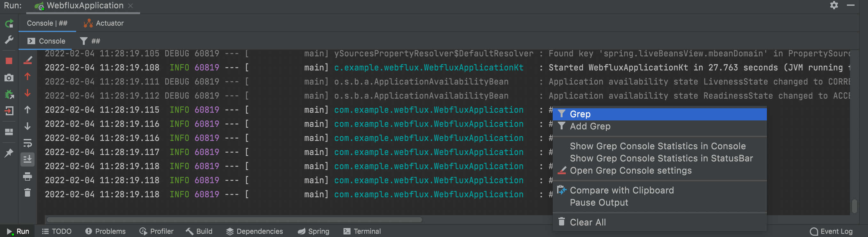
Task: Click the gray Down the Stack Trace arrow
Action: (x=28, y=126)
